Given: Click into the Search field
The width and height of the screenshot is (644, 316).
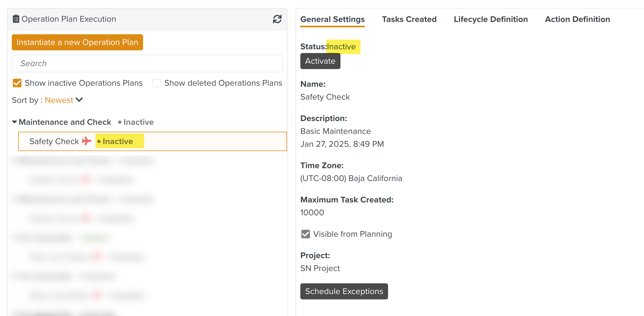Looking at the screenshot, I should click(147, 63).
